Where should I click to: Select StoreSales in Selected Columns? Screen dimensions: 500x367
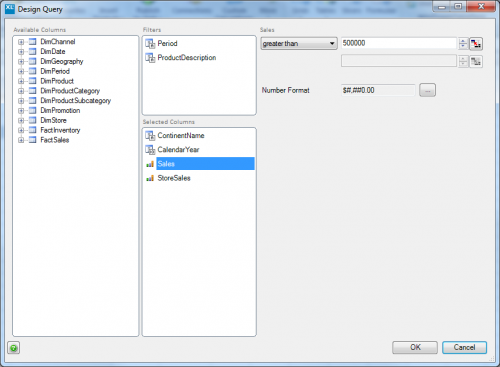[174, 178]
